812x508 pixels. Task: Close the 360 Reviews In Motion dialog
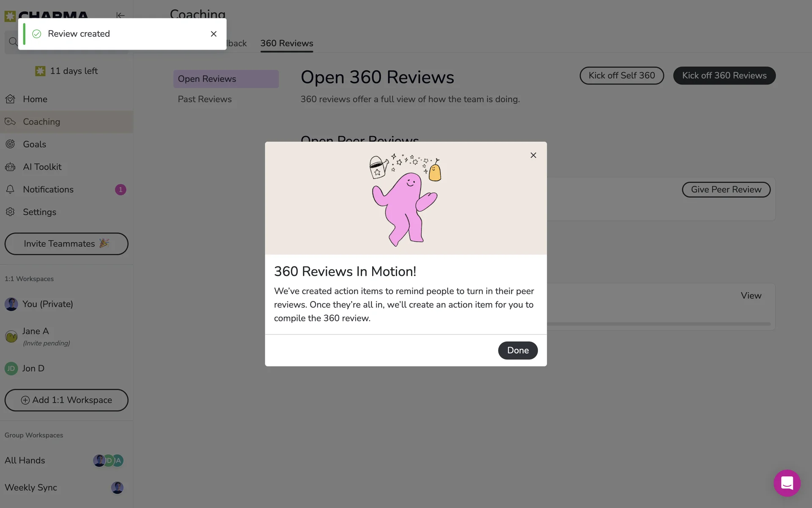(533, 155)
